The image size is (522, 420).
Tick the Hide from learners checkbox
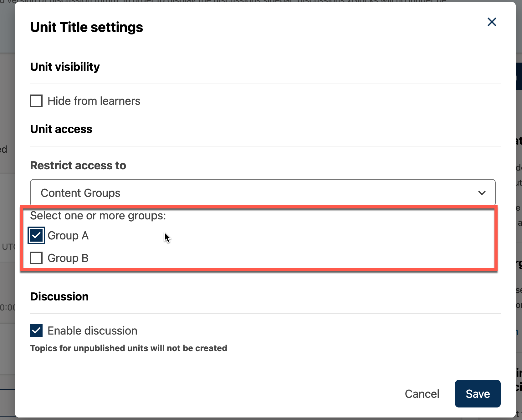click(x=36, y=101)
